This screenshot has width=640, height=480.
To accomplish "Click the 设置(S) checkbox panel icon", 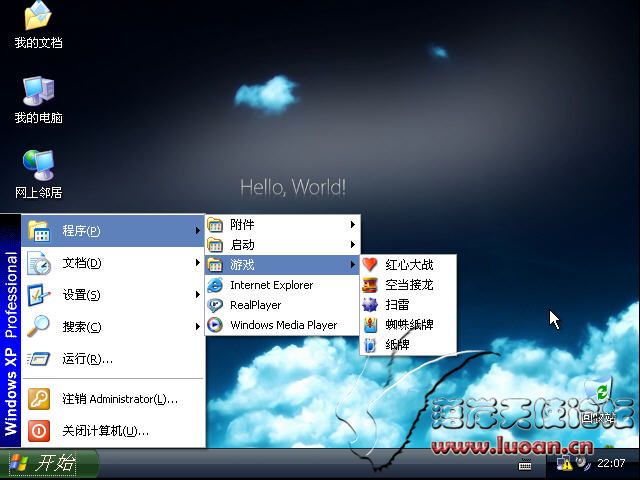I will coord(39,295).
